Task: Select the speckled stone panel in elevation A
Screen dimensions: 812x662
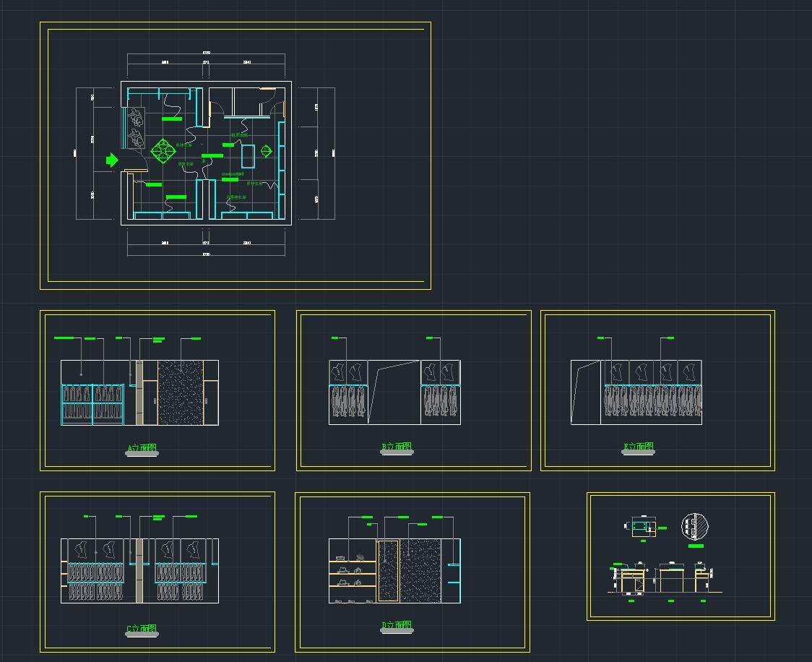Action: (x=181, y=392)
